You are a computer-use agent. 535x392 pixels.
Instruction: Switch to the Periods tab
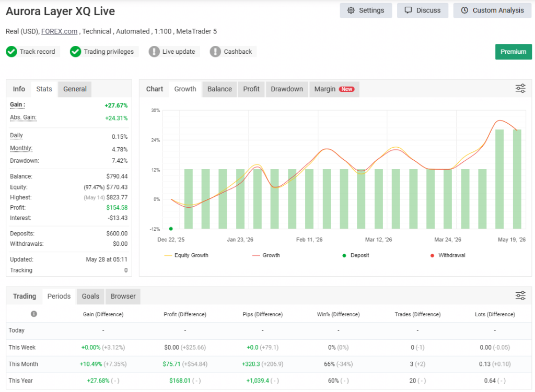59,296
